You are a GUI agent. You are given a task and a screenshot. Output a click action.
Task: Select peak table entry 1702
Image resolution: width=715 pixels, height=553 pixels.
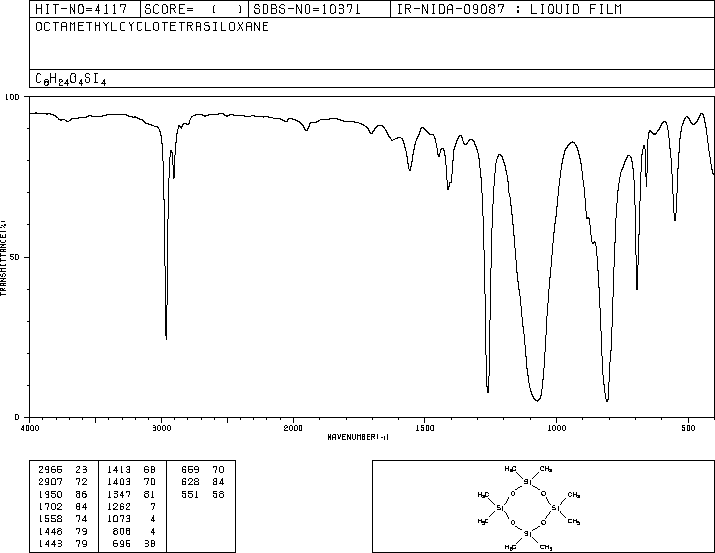click(50, 506)
